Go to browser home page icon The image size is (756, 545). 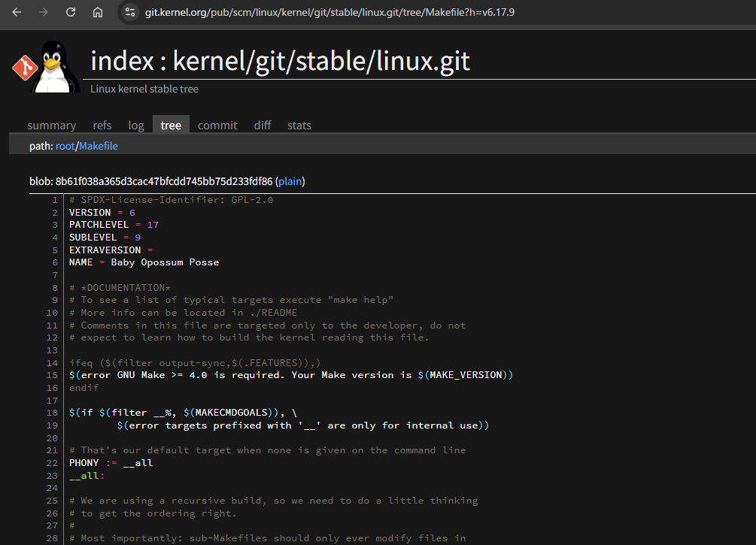[98, 12]
